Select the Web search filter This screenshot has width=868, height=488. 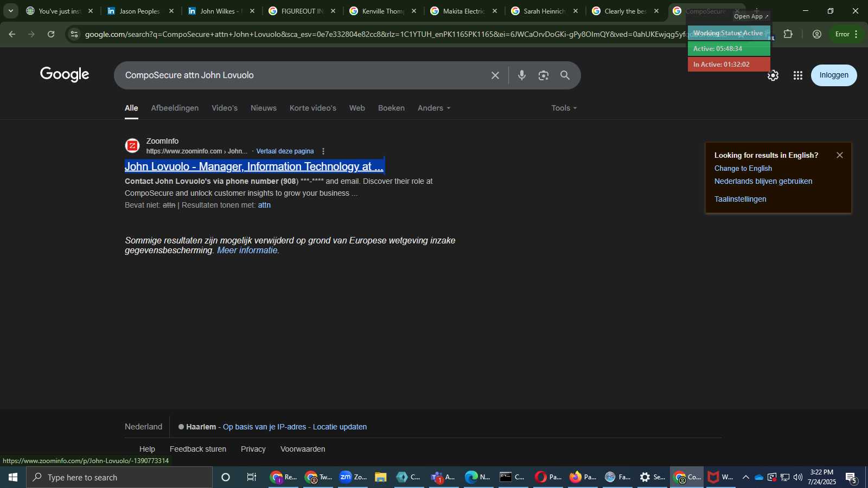[357, 108]
